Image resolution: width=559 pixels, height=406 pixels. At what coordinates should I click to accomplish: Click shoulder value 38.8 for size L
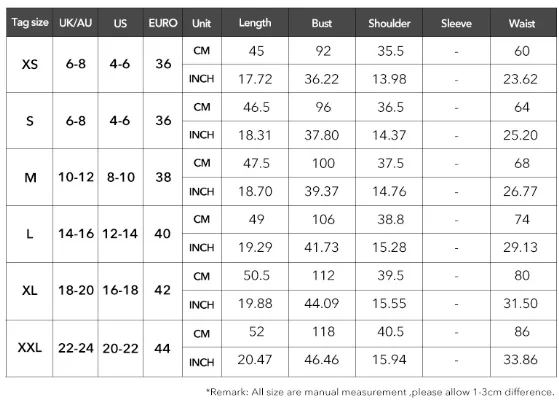point(390,219)
